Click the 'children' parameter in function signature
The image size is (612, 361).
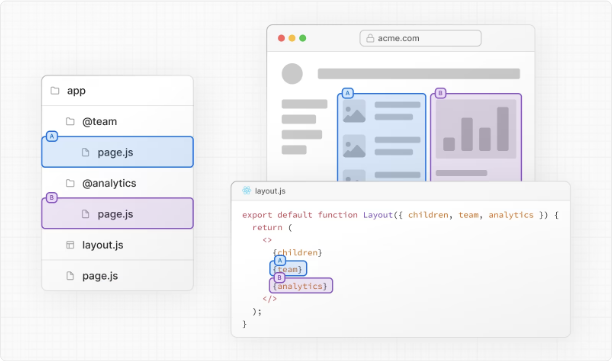point(428,215)
